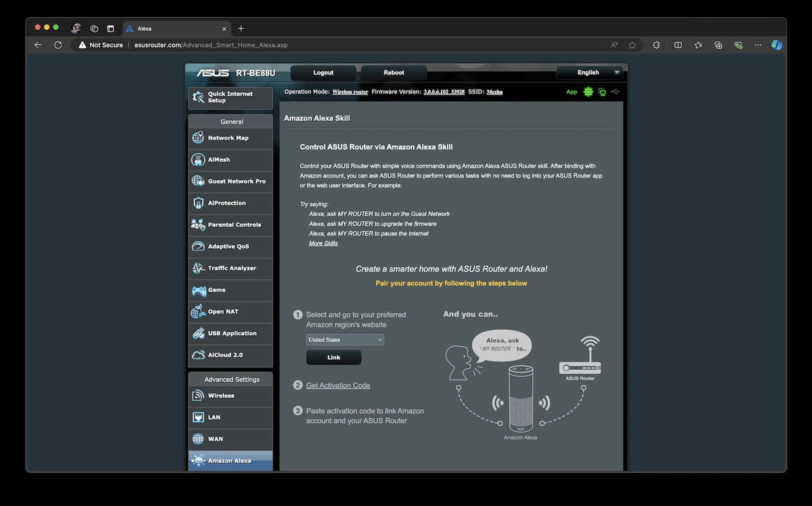Open browser extensions puzzle icon
Image resolution: width=812 pixels, height=506 pixels.
(656, 45)
